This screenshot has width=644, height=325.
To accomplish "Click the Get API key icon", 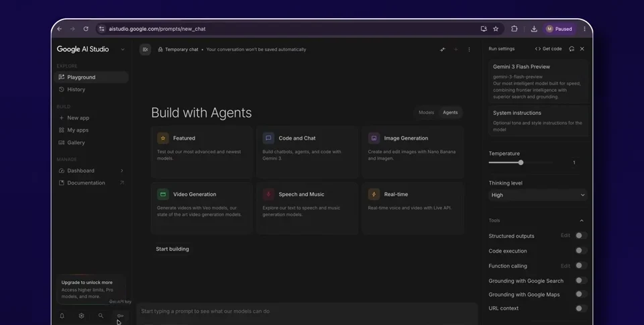I will tap(120, 316).
